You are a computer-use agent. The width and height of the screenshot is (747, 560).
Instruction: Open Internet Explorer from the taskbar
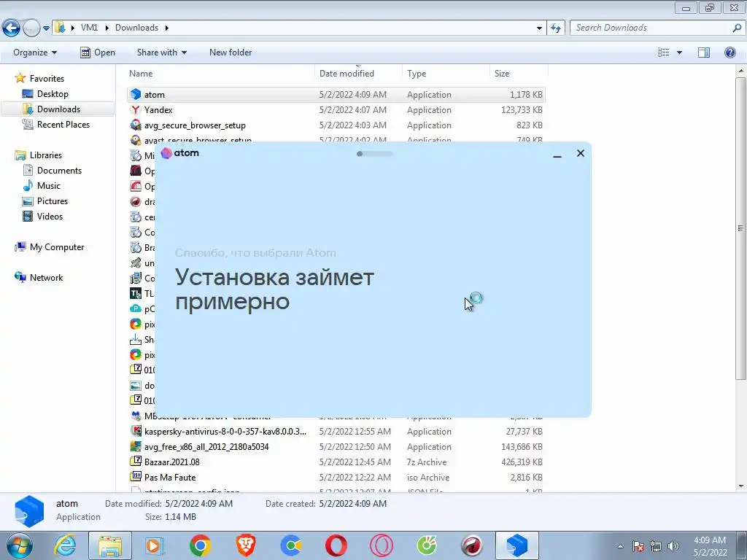[65, 545]
